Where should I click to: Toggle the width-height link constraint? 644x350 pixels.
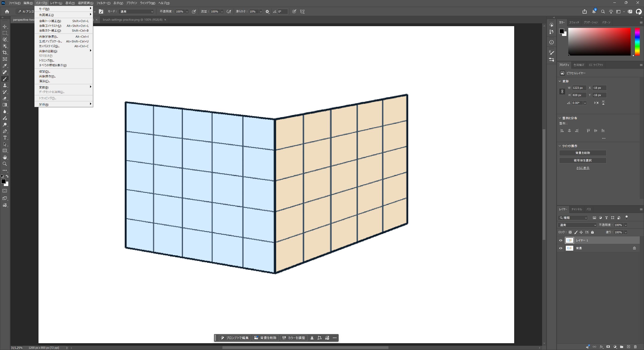pyautogui.click(x=562, y=92)
